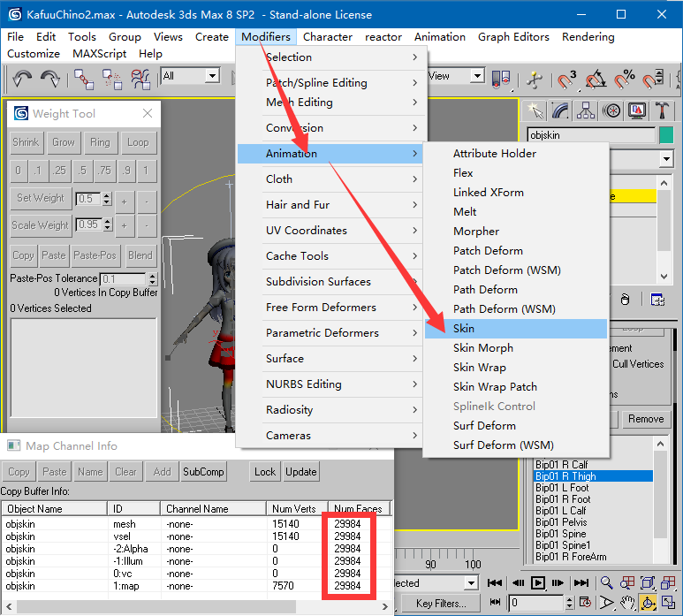Open the Modify command panel tab
The image size is (683, 616).
pyautogui.click(x=560, y=111)
